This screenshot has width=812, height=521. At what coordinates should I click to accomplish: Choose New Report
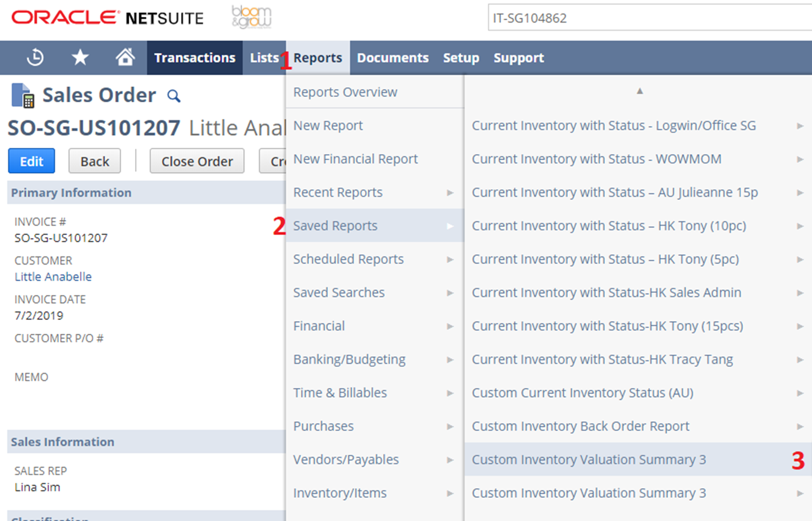click(375, 125)
